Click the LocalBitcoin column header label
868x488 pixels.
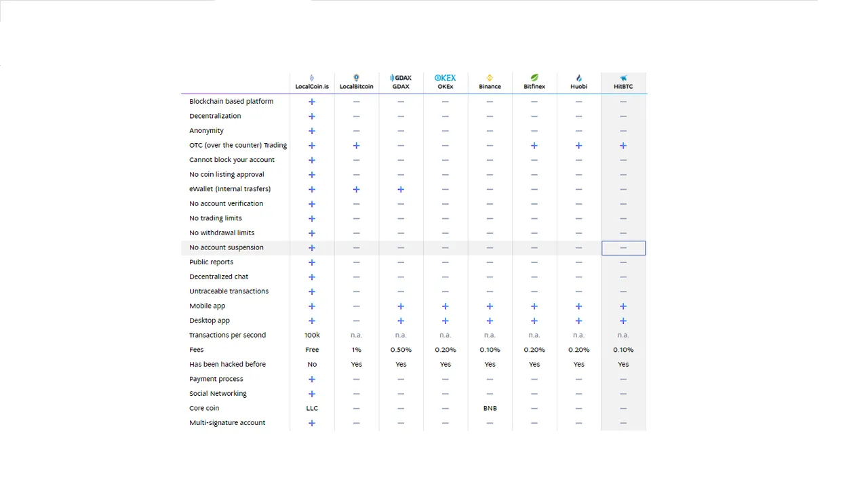tap(357, 87)
